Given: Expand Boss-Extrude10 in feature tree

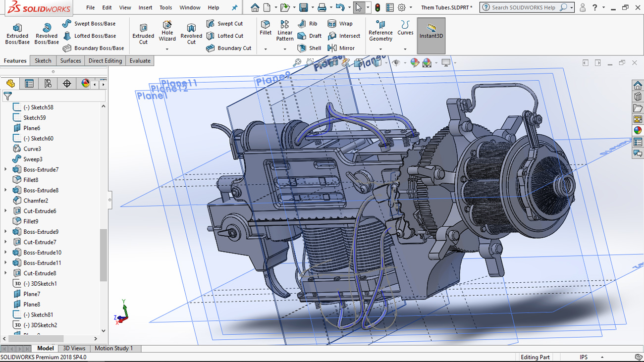Looking at the screenshot, I should [5, 253].
